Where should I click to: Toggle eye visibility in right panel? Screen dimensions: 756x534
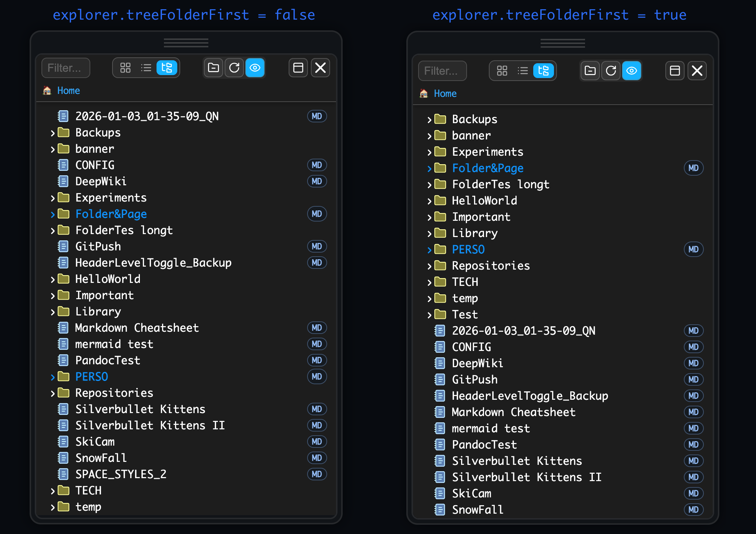632,71
